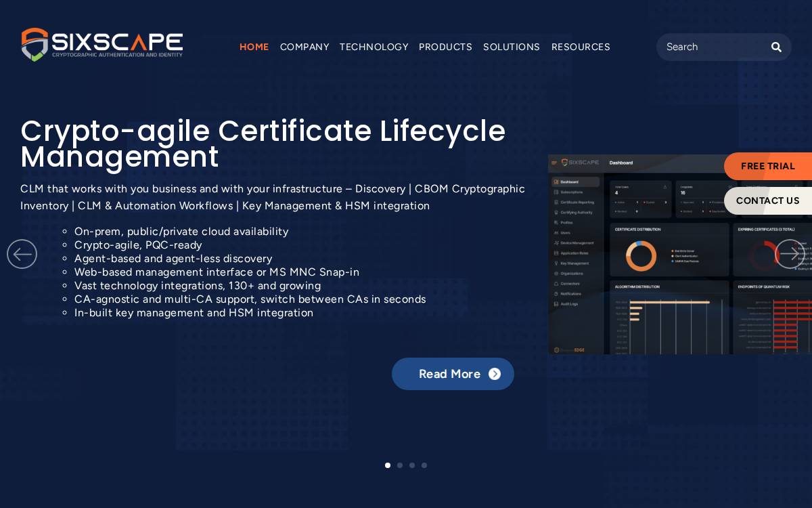
Task: Select the second carousel dot
Action: [x=400, y=465]
